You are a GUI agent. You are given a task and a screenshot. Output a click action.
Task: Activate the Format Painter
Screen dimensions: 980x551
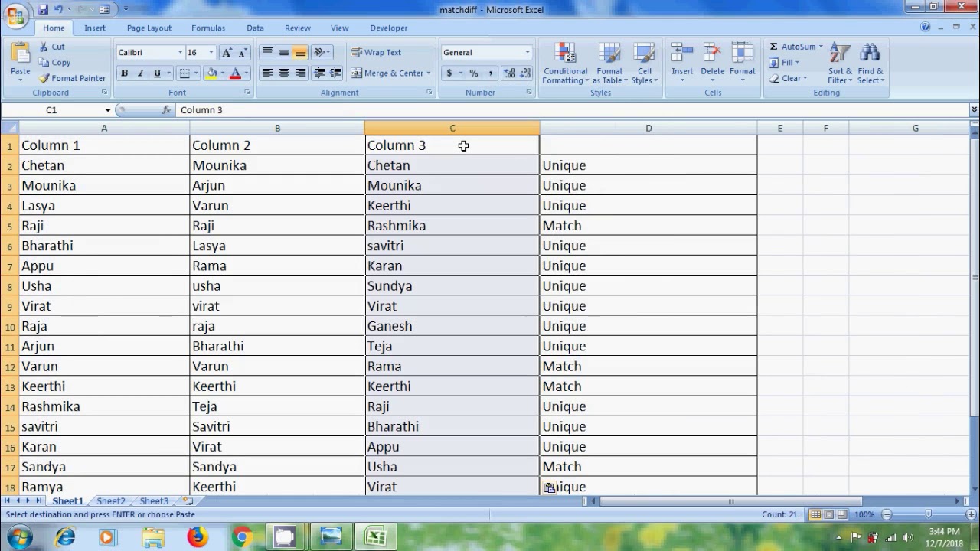(x=72, y=78)
